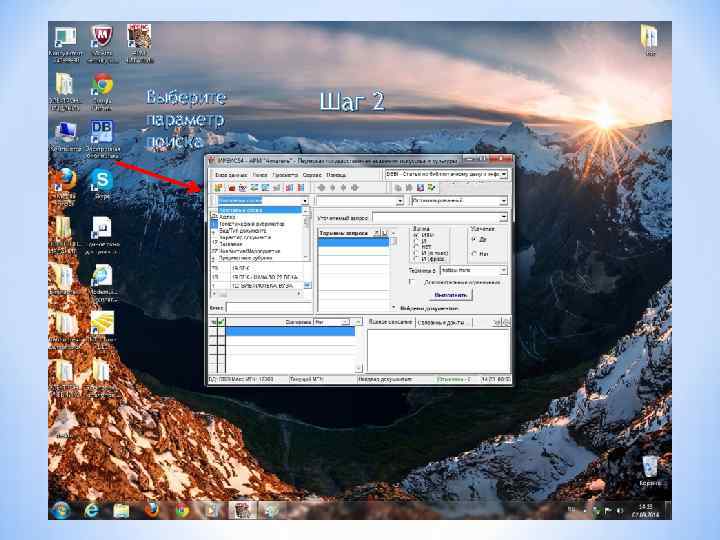This screenshot has width=720, height=540.
Task: Select the 'Да' truncation radio button
Action: click(x=473, y=240)
